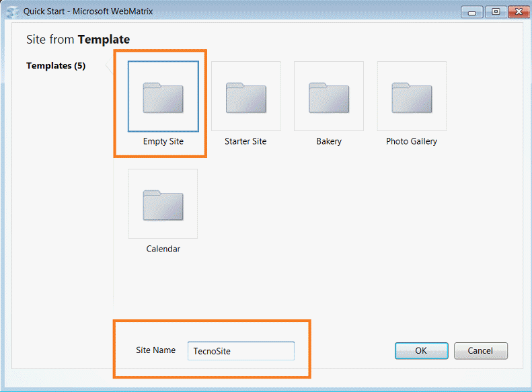The image size is (532, 392).
Task: Select the Empty Site template folder icon
Action: (x=163, y=97)
